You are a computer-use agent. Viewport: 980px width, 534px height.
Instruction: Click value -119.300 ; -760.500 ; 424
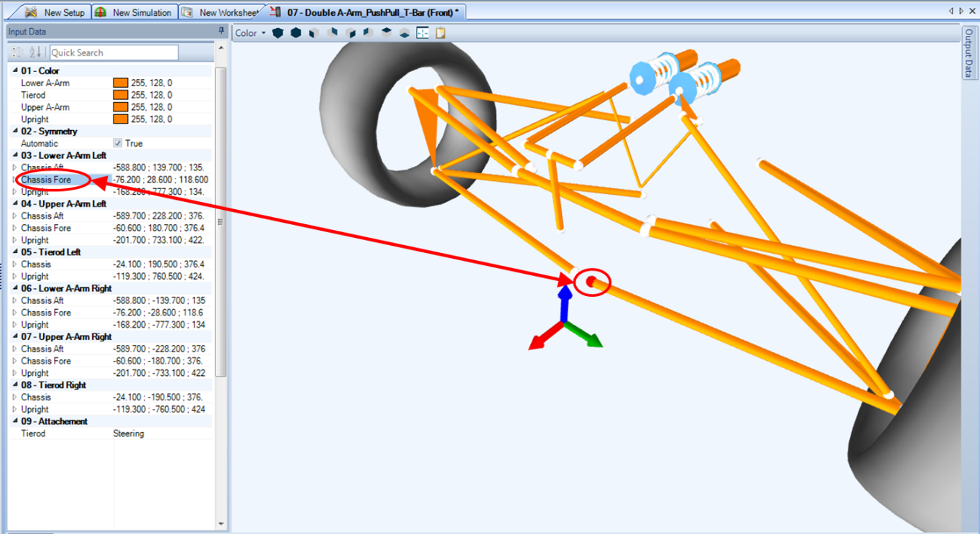click(159, 410)
